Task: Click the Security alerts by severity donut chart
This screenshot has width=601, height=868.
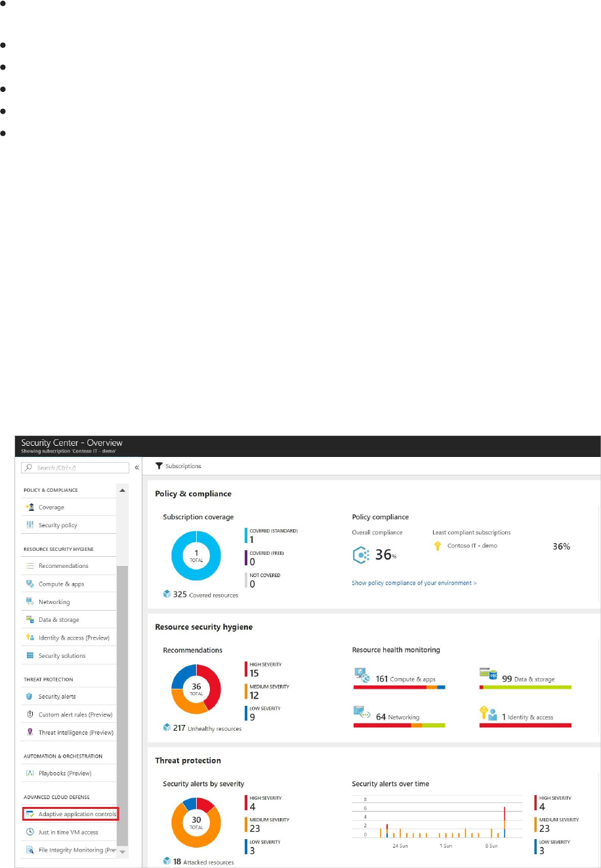Action: point(196,823)
